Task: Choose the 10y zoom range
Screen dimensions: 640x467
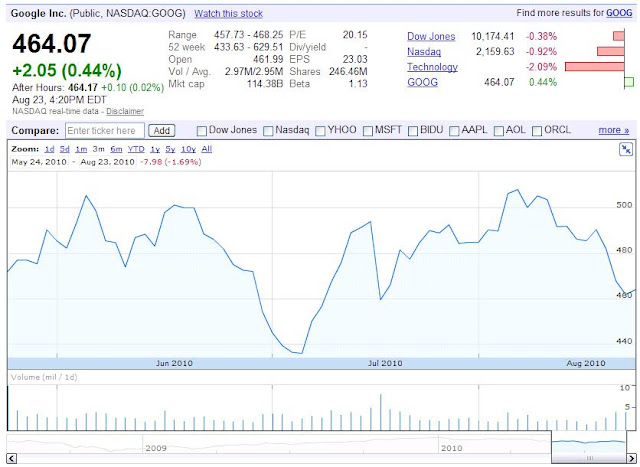Action: point(188,149)
